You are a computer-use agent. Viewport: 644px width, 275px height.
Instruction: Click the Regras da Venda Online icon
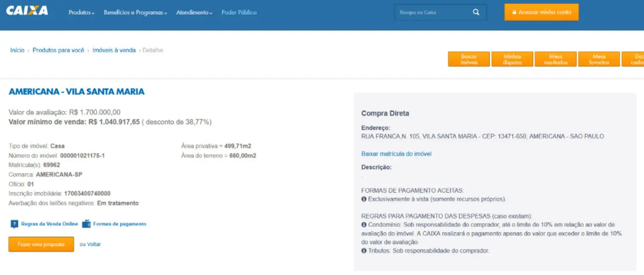pos(14,224)
